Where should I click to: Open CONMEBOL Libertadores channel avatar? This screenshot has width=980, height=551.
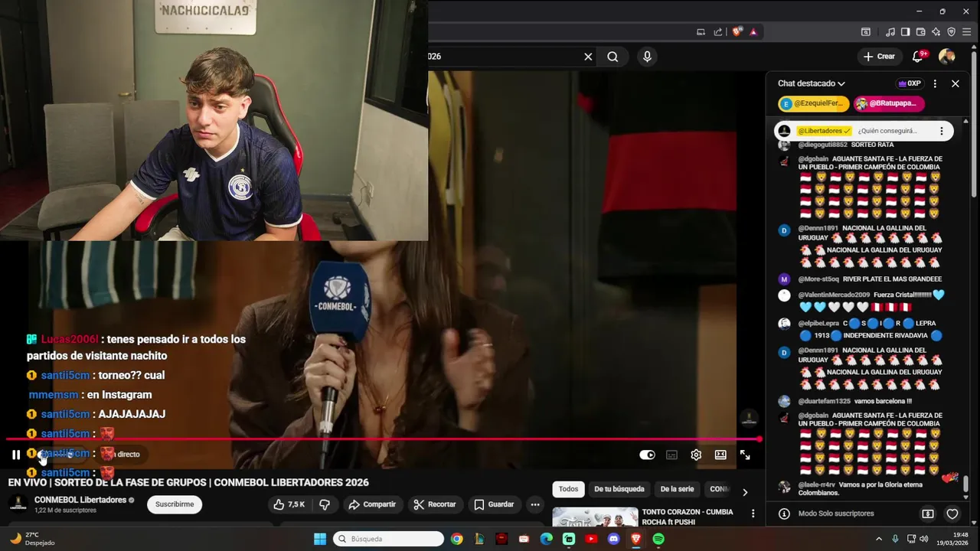point(18,504)
